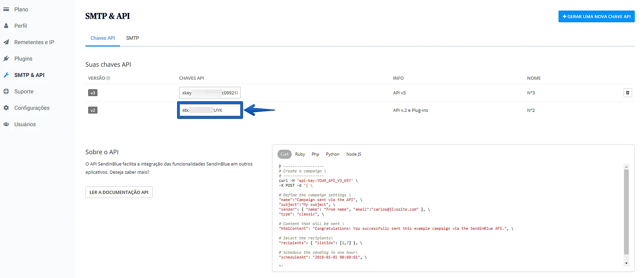The height and width of the screenshot is (278, 644).
Task: Click Gerar uma nova chave API button
Action: tap(596, 16)
